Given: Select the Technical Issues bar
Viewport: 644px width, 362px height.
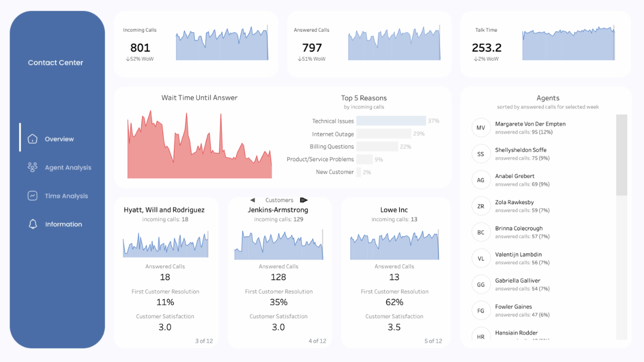Looking at the screenshot, I should click(x=391, y=121).
